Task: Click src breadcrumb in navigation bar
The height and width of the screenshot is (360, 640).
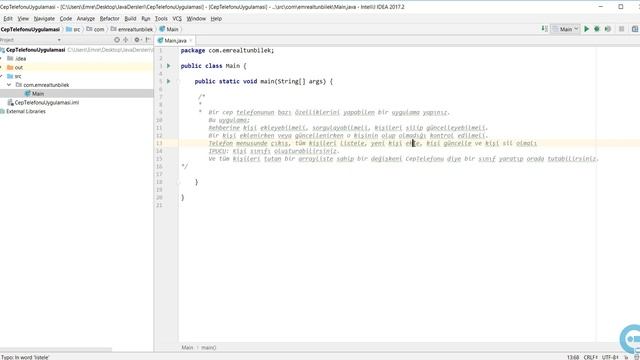Action: pos(73,29)
